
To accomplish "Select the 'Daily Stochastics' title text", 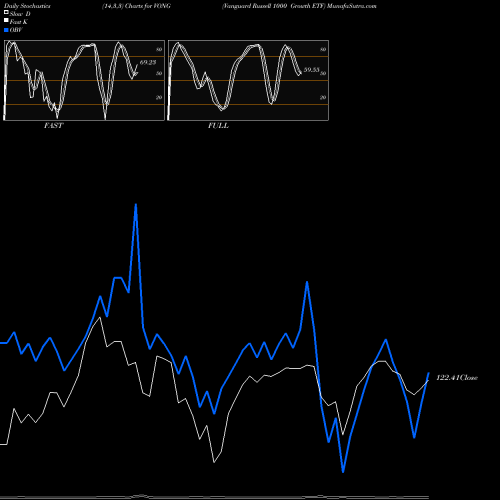I will [x=27, y=6].
